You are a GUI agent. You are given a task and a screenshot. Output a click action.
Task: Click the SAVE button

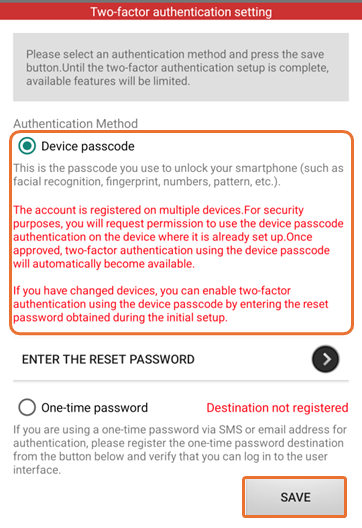tap(295, 497)
